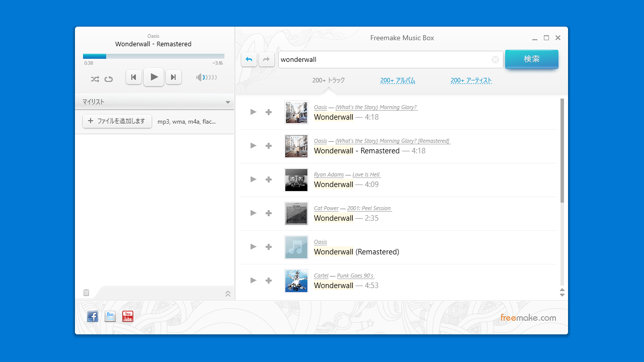This screenshot has width=644, height=362.
Task: Switch to the 200+ アーティスト tab
Action: point(471,80)
